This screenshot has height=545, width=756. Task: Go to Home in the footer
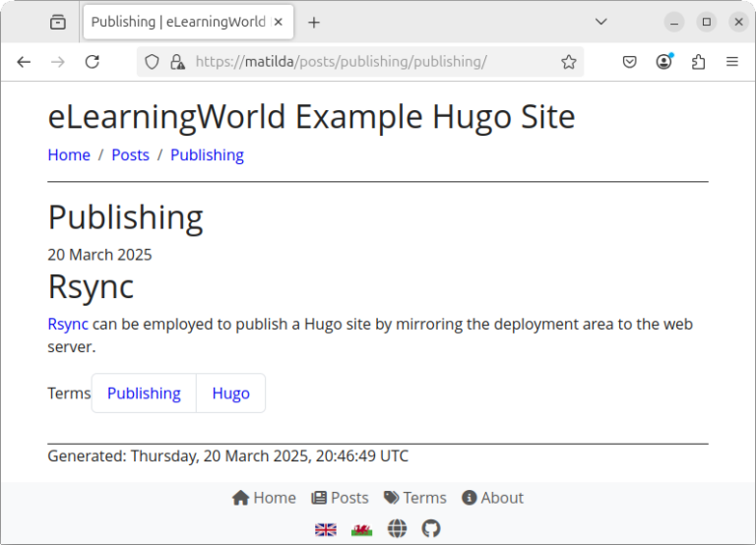tap(264, 498)
